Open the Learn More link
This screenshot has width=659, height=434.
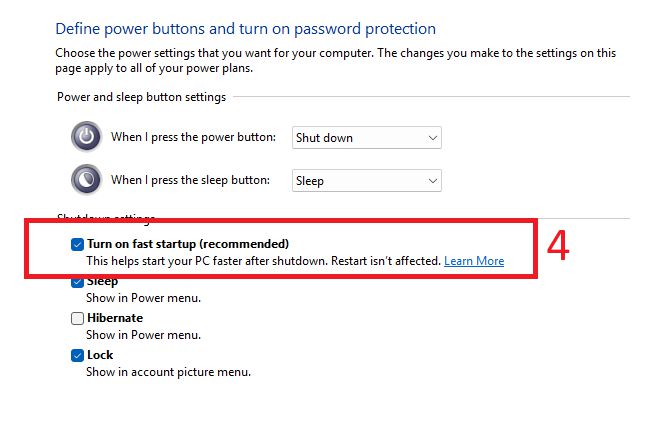[x=474, y=261]
